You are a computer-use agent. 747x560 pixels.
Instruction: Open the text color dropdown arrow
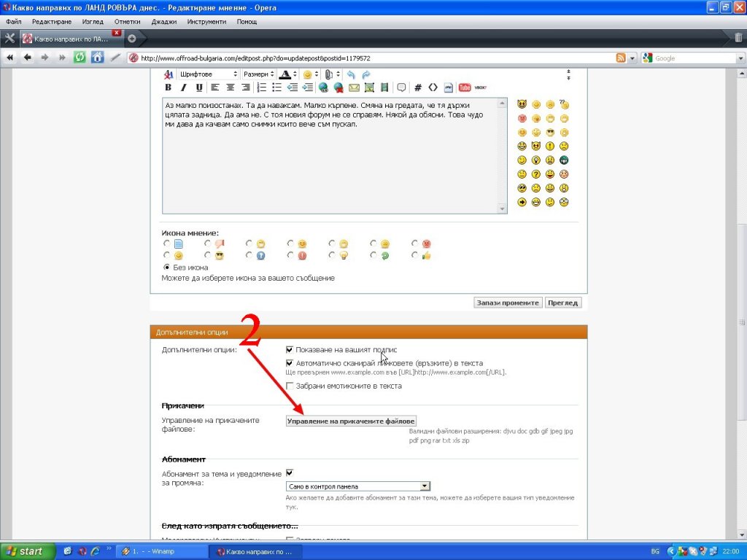295,74
